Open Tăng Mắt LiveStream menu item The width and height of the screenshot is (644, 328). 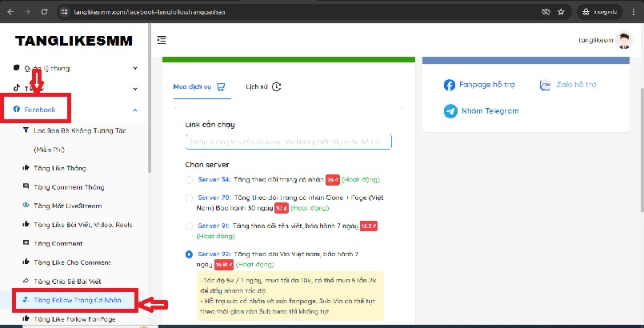(x=68, y=206)
